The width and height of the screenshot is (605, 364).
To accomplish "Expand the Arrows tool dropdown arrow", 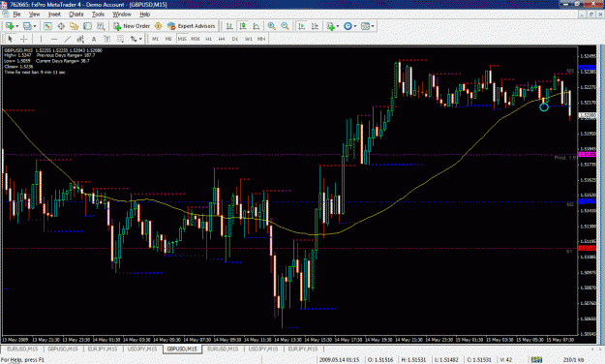I will pyautogui.click(x=140, y=39).
